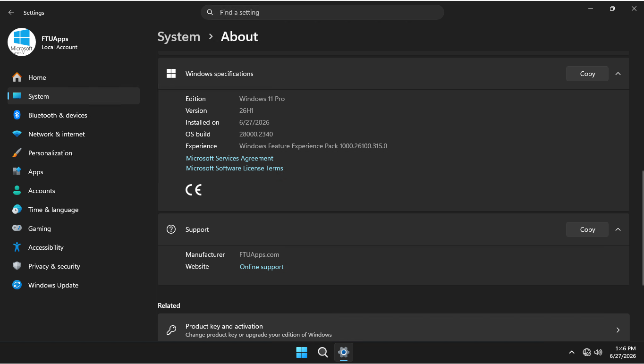Click the question mark icon beside Support
This screenshot has width=644, height=364.
(171, 229)
